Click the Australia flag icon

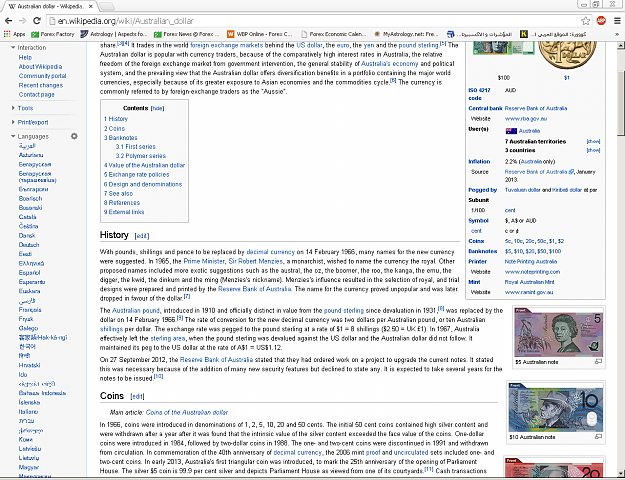511,131
